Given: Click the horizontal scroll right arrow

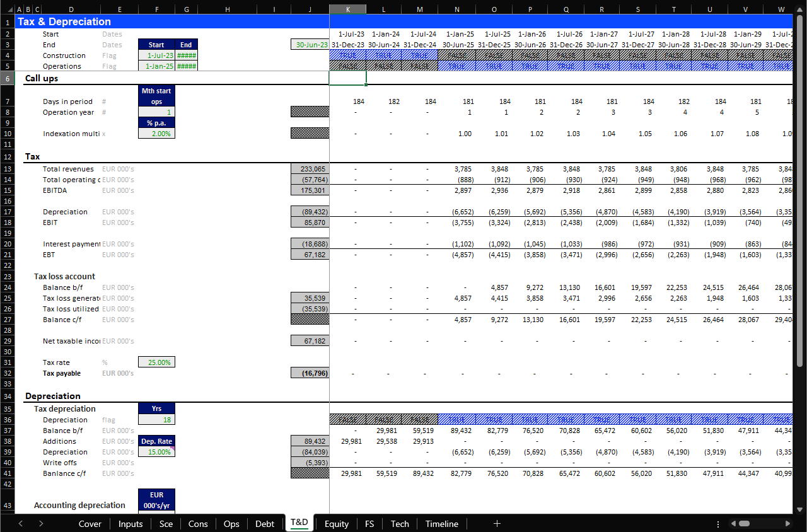Looking at the screenshot, I should pos(787,524).
